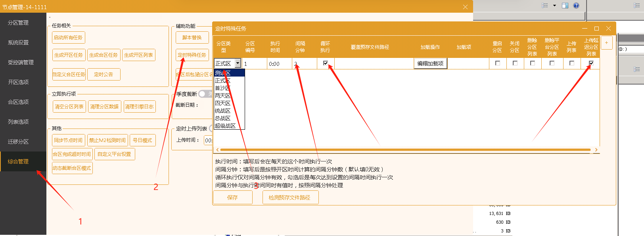
Task: Click the 保存 button
Action: click(232, 198)
